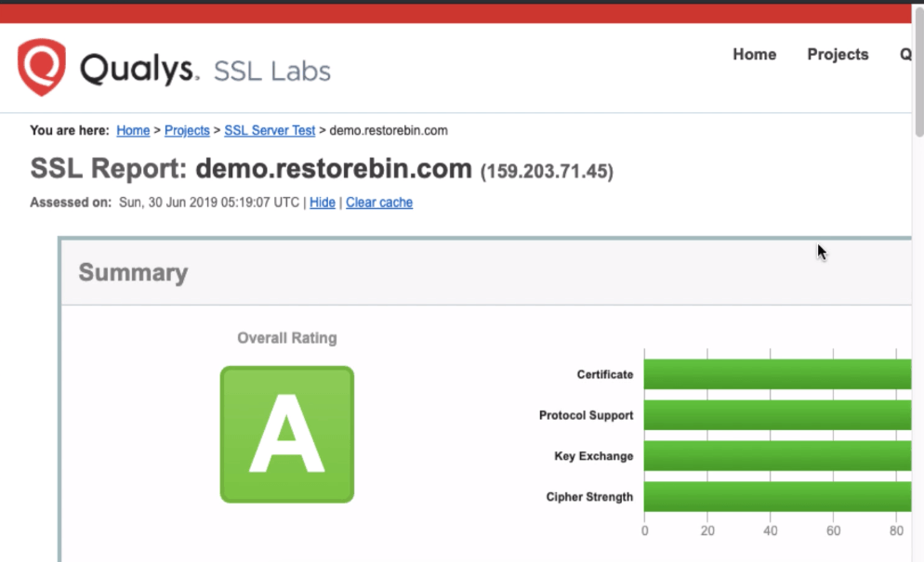Click the Overall Rating label
Viewport: 924px width, 562px height.
pyautogui.click(x=286, y=338)
